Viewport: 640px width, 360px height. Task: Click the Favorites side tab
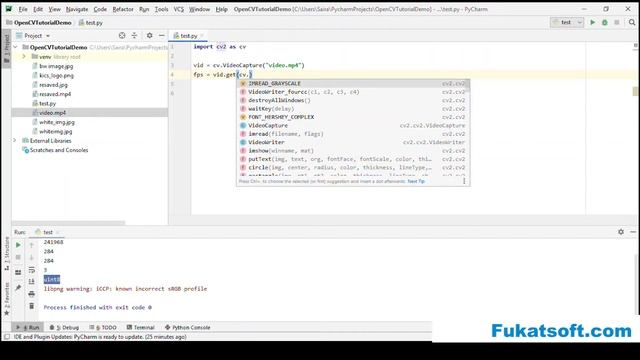7,299
